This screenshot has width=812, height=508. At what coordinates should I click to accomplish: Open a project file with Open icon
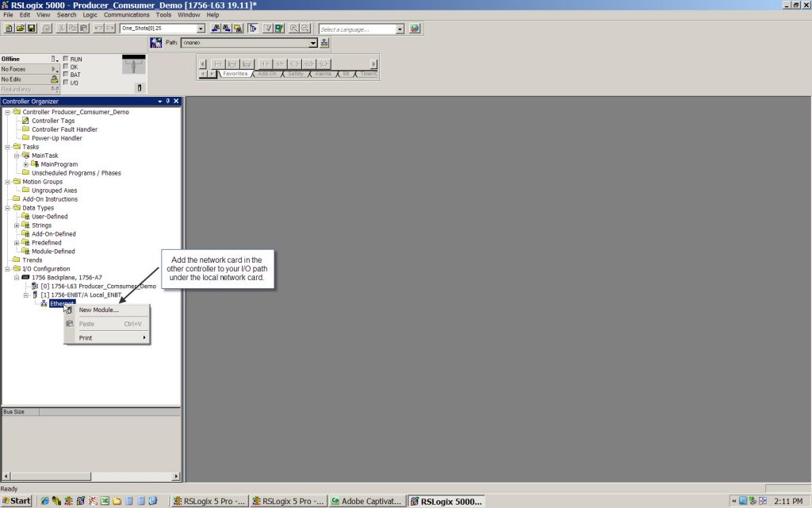coord(20,29)
